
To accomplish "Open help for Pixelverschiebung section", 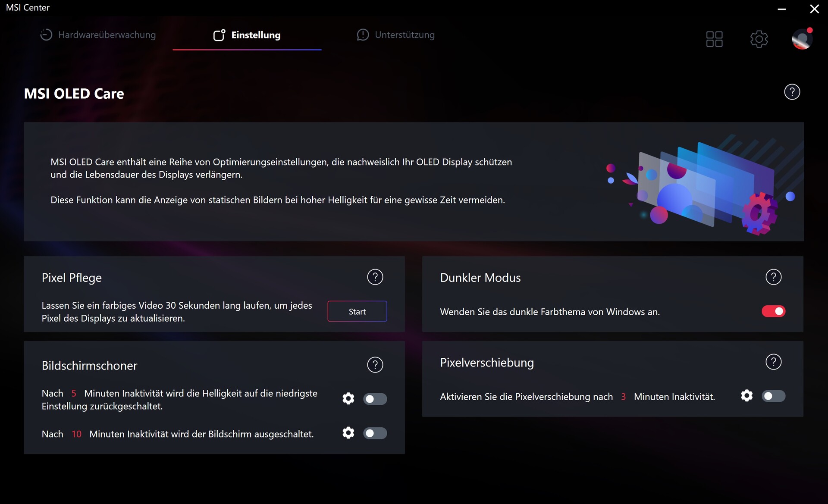I will click(773, 362).
